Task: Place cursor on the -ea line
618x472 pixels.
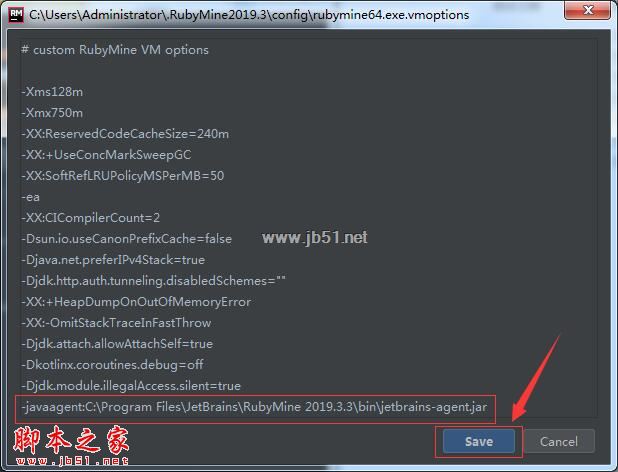Action: coord(30,197)
